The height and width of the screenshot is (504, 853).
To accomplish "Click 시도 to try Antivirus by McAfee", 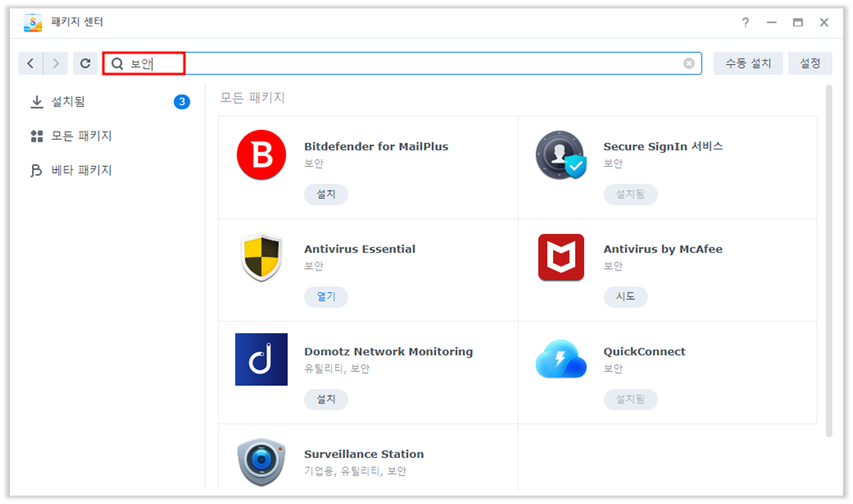I will tap(625, 297).
